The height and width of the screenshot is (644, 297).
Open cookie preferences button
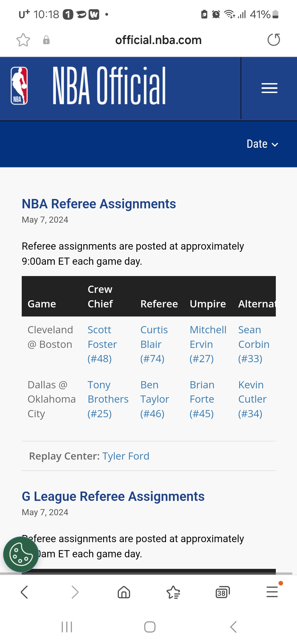coord(21,554)
